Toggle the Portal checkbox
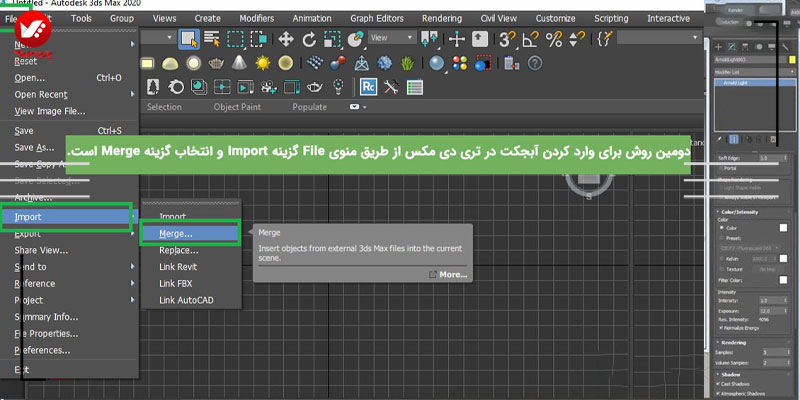The image size is (800, 400). coord(720,168)
